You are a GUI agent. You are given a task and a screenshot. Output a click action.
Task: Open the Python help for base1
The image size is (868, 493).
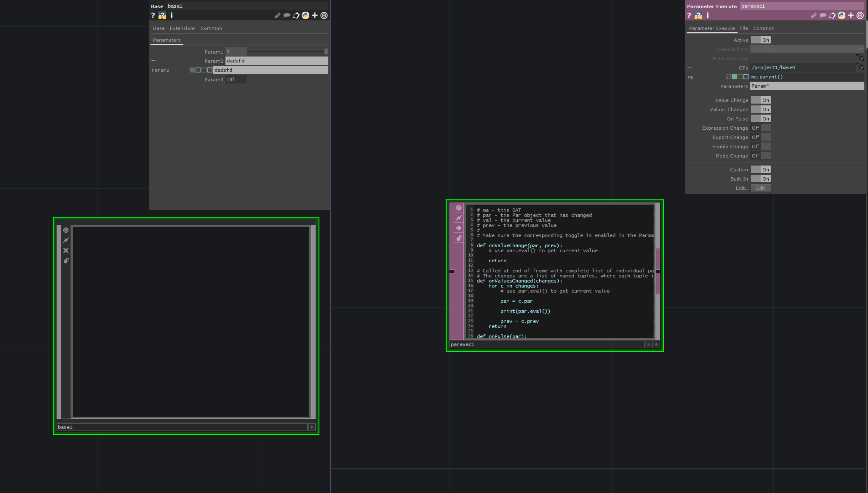tap(162, 16)
